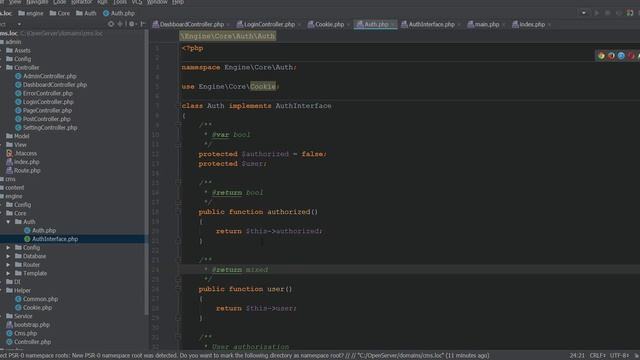Click Auth.php in breadcrumb bar
This screenshot has height=360, width=640.
119,13
